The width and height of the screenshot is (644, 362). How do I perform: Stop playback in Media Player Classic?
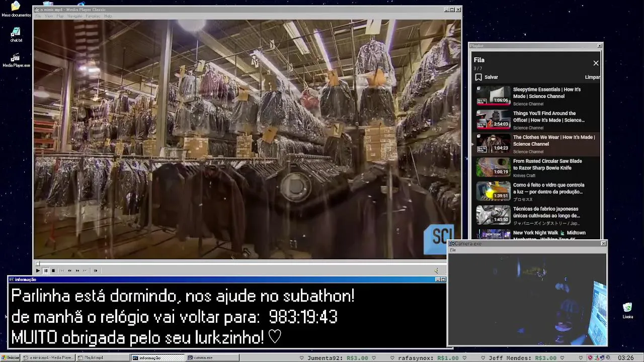53,270
